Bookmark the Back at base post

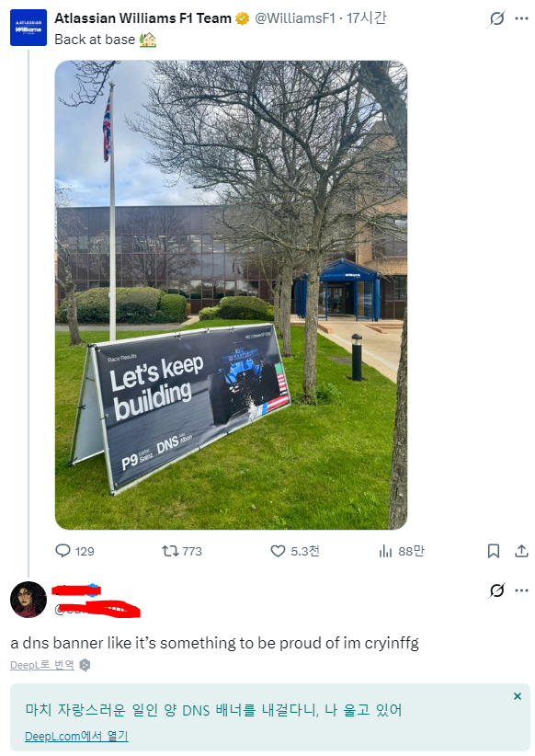(x=494, y=551)
